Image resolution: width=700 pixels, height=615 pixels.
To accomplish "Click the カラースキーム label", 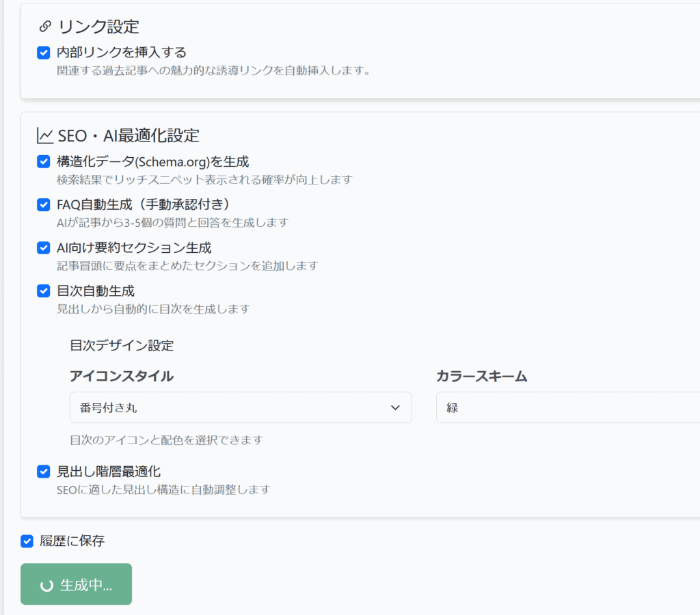I will point(482,377).
